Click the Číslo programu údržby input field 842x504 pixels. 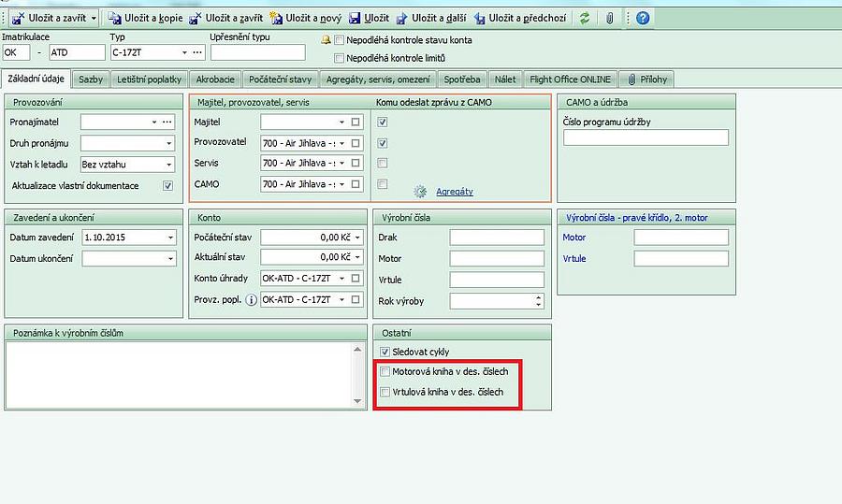(x=646, y=138)
